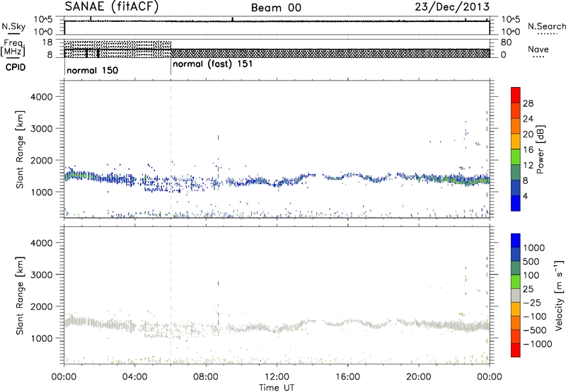The image size is (566, 392).
Task: Click the SANAE (fitACF) plot title
Action: pos(112,7)
